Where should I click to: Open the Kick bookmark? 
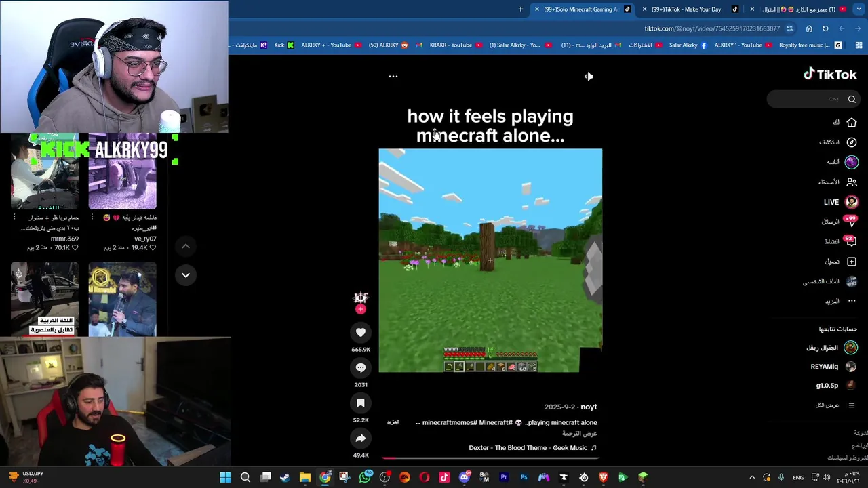tap(284, 45)
